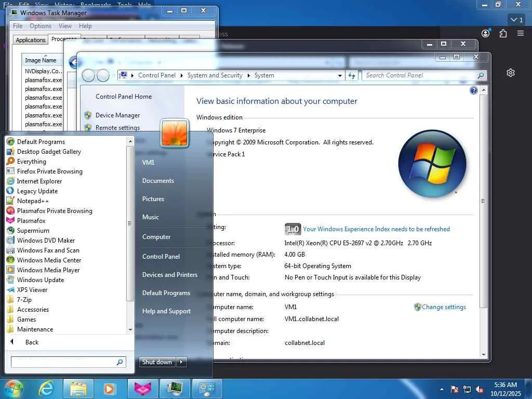Expand the arrow after Control Panel breadcrumb
Viewport: 532px width, 399px height.
[x=182, y=76]
